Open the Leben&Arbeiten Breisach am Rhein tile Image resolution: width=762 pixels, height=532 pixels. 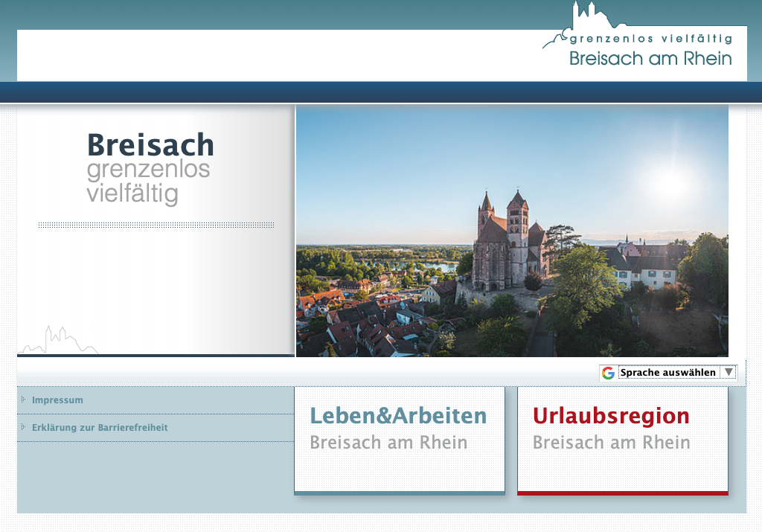click(x=400, y=440)
